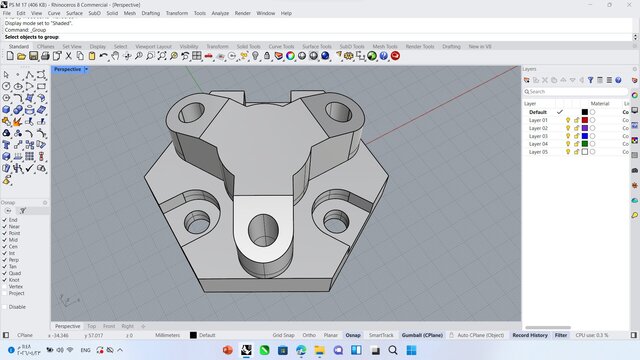Click Layer 01 red color swatch
The height and width of the screenshot is (360, 640).
point(584,120)
